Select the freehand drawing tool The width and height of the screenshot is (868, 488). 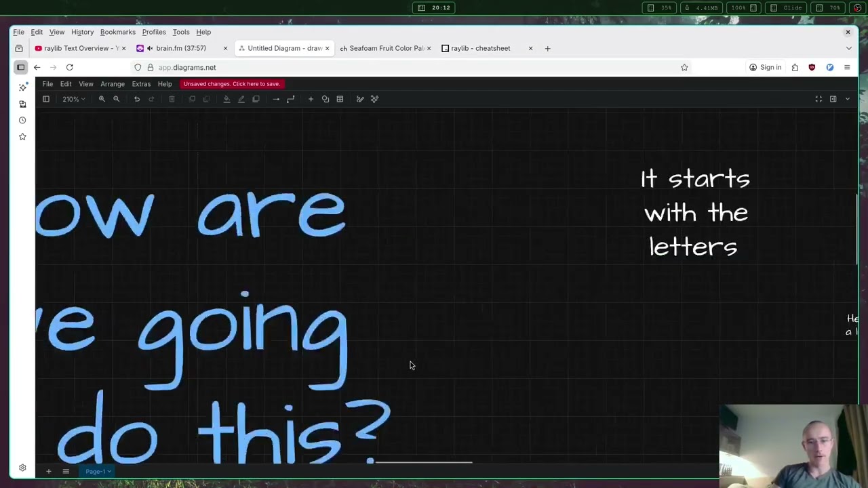360,99
